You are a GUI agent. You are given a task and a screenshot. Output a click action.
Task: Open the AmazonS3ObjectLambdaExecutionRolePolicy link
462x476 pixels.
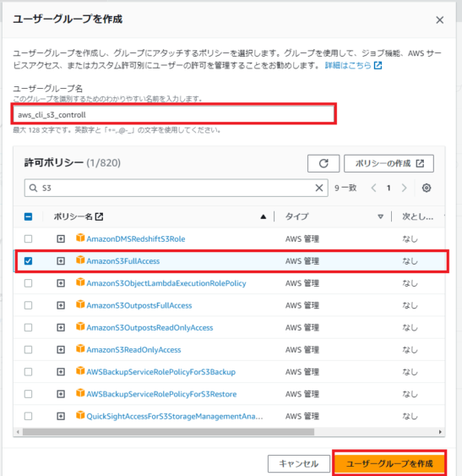[166, 283]
